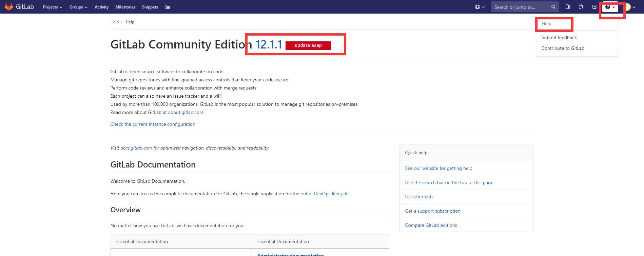Image resolution: width=644 pixels, height=256 pixels.
Task: Open the Merge requests icon in the navbar
Action: [581, 7]
